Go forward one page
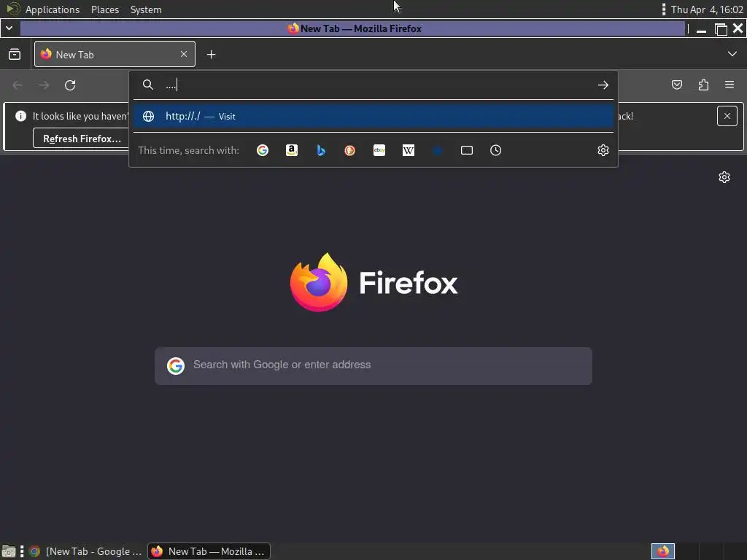Screen dimensions: 747x560 (x=44, y=85)
